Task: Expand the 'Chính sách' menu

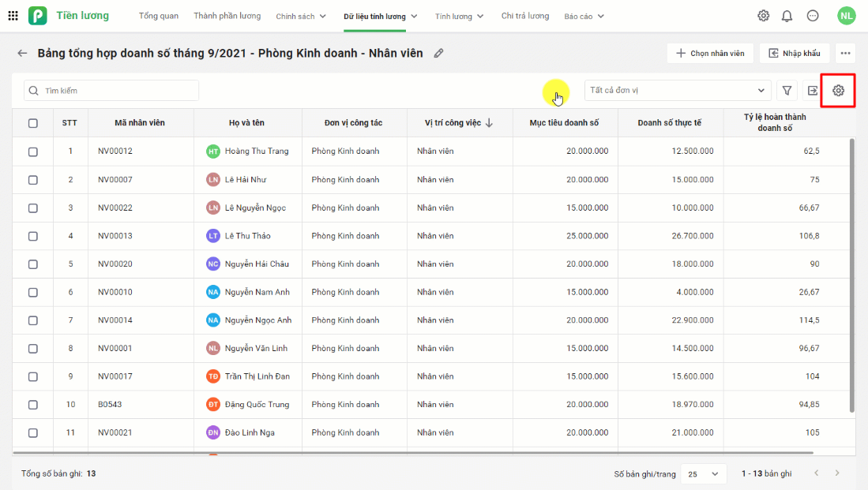Action: 301,17
